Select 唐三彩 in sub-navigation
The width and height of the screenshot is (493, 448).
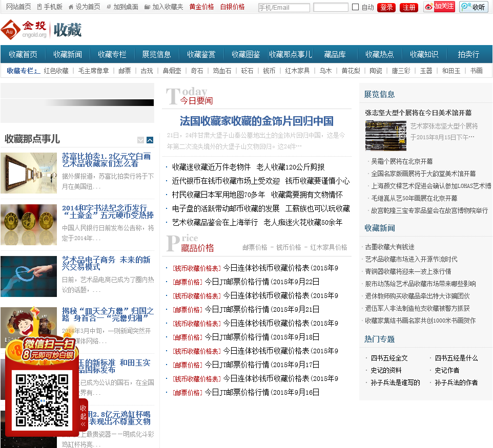(x=401, y=71)
